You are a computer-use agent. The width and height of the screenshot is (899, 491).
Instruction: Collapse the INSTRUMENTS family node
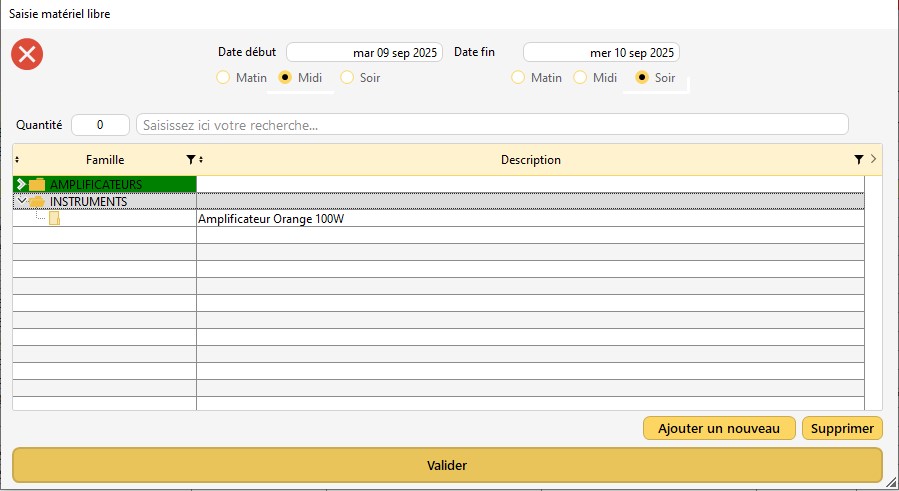(x=21, y=201)
